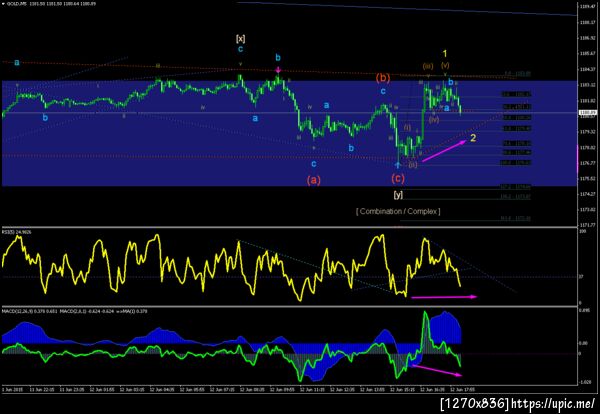This screenshot has height=414, width=600.
Task: Click the 11 Jun 22:05 time axis label
Action: (x=43, y=389)
